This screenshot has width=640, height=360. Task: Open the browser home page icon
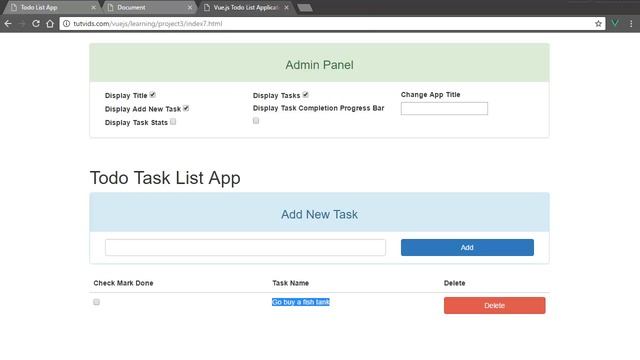(50, 24)
